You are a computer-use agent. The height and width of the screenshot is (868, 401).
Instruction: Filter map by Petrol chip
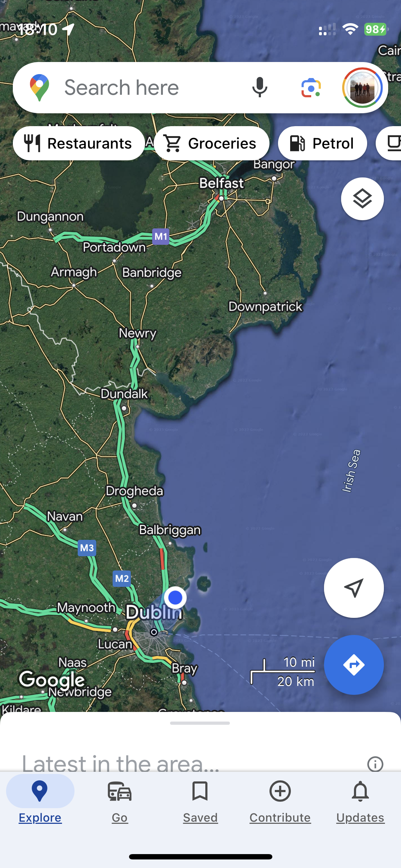tap(323, 143)
